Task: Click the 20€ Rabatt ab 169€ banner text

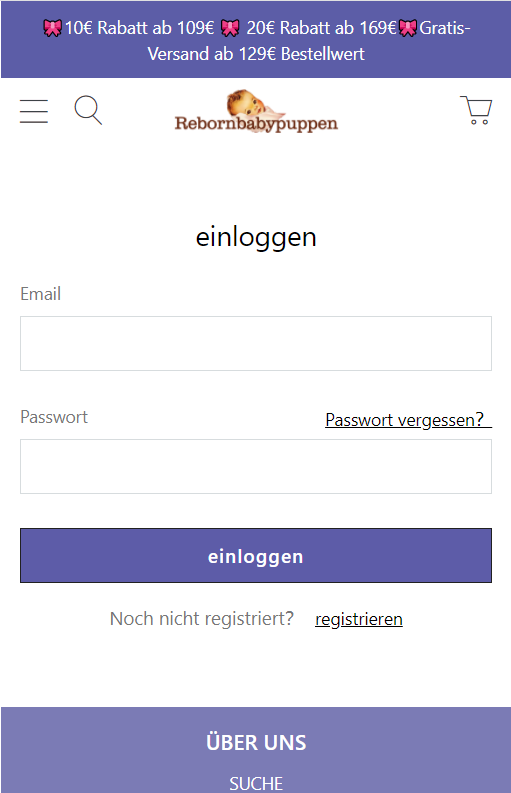Action: (x=321, y=28)
